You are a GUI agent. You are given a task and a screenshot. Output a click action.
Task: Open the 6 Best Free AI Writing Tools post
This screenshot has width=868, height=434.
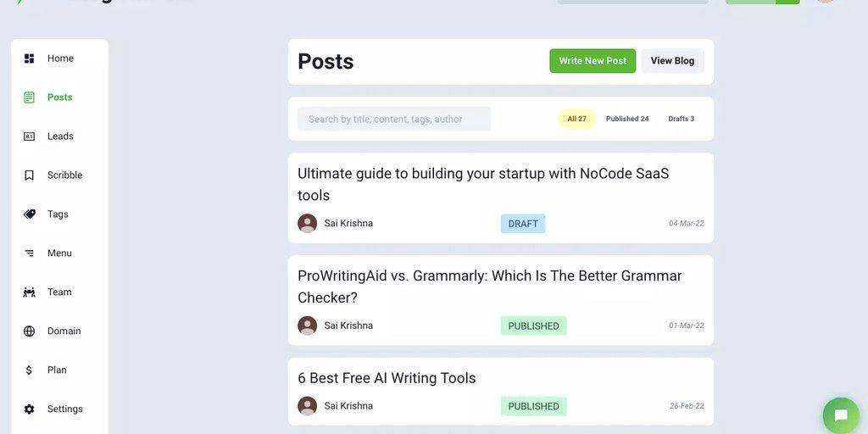click(387, 378)
